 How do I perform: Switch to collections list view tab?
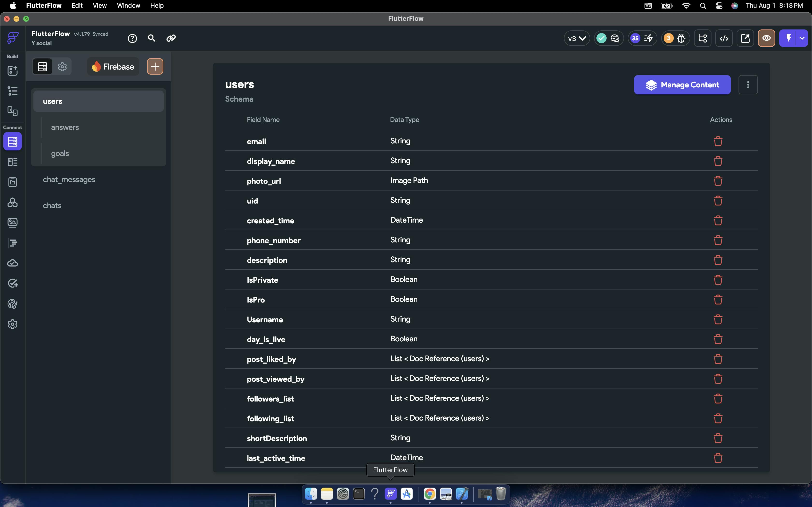[x=43, y=67]
